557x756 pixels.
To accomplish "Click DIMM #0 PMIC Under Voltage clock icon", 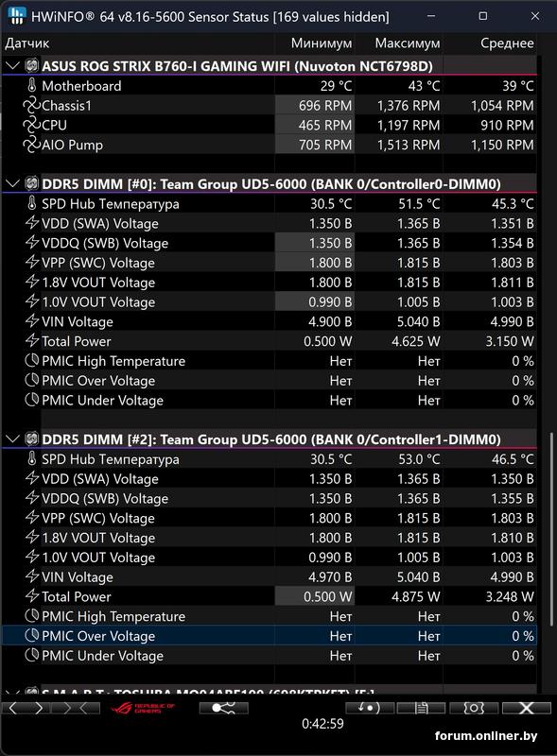I will pyautogui.click(x=32, y=400).
